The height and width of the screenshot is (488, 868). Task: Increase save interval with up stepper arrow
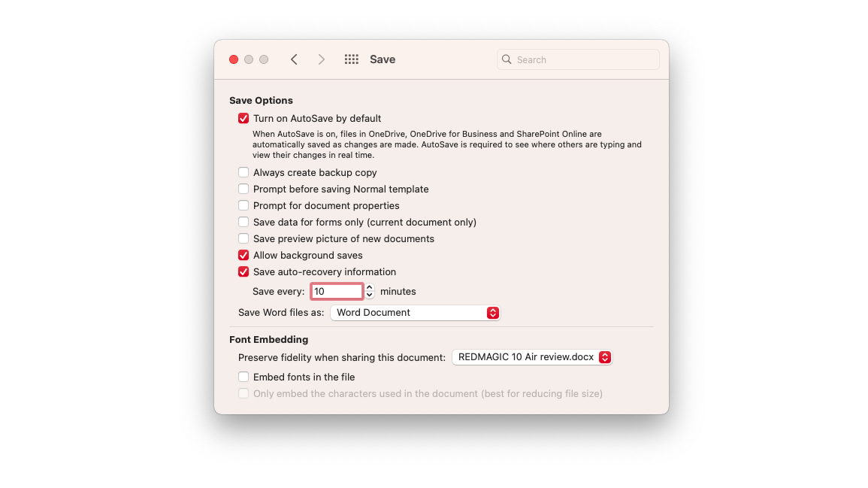(369, 287)
